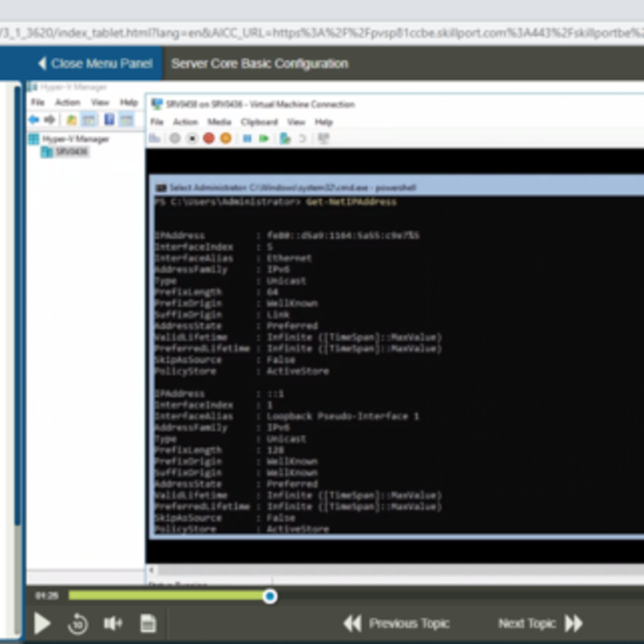644x644 pixels.
Task: Click the Get-NetIPAddress command text
Action: tap(351, 202)
